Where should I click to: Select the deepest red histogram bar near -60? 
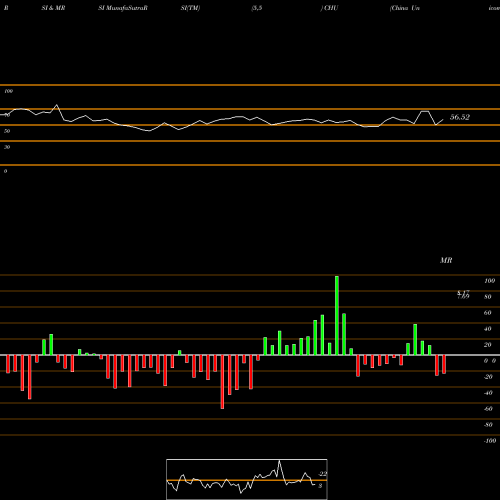(x=222, y=382)
